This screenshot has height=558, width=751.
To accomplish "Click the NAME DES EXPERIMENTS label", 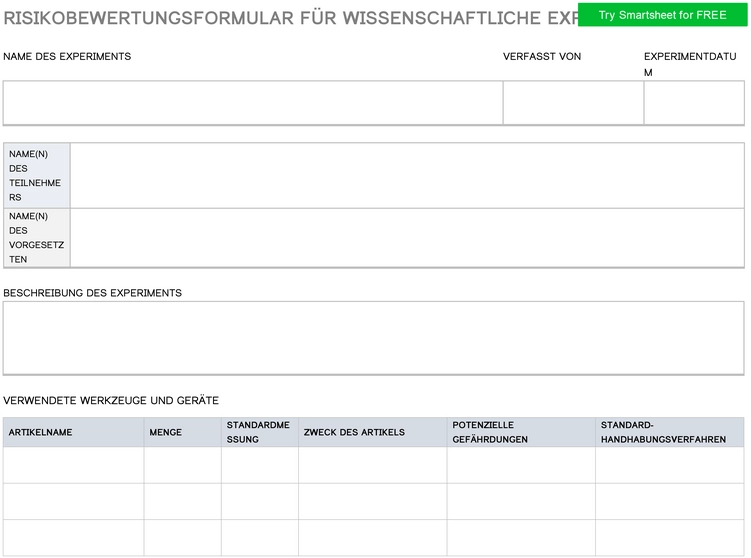I will coord(67,57).
